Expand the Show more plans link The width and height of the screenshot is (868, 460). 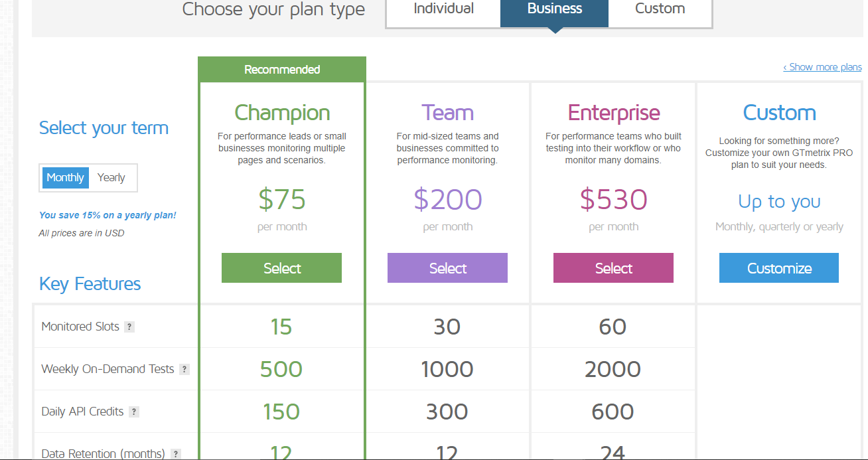click(x=822, y=67)
